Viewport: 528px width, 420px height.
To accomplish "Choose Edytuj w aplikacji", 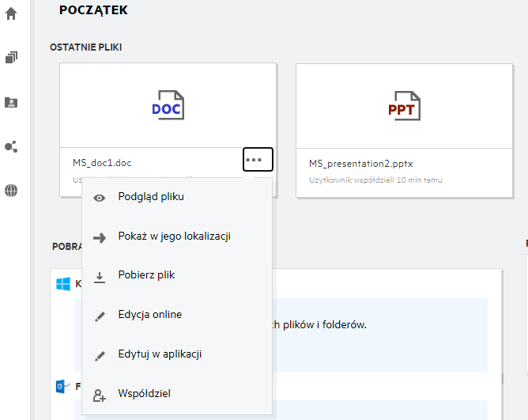I will [160, 354].
